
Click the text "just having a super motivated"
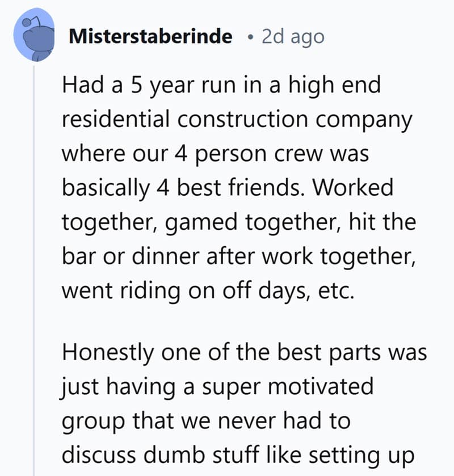[218, 386]
